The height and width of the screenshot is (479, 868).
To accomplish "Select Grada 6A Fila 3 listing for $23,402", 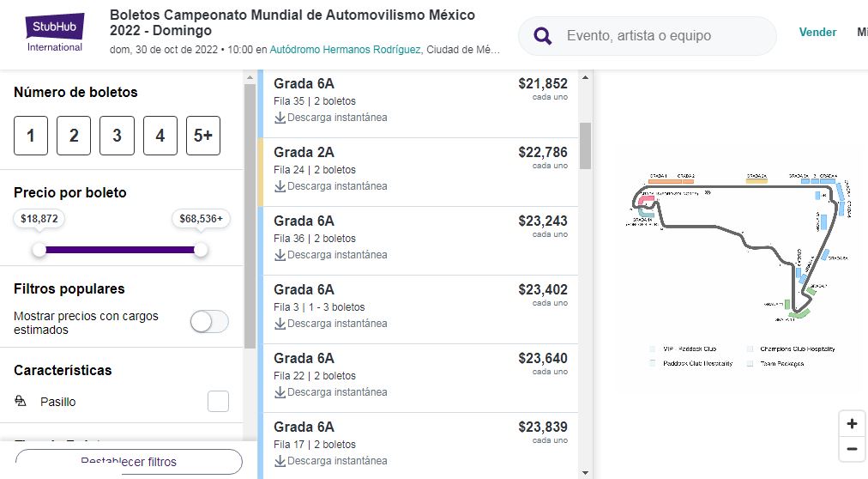I will 420,309.
